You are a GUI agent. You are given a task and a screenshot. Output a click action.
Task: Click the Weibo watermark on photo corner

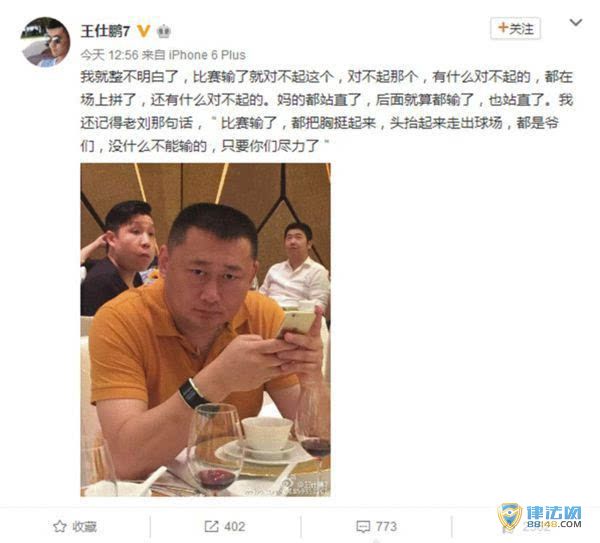click(x=305, y=486)
